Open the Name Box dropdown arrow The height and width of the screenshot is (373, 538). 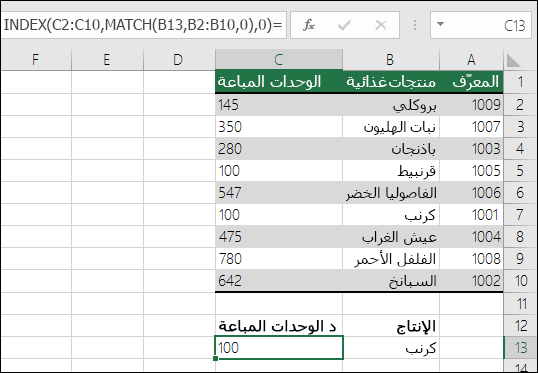click(441, 24)
